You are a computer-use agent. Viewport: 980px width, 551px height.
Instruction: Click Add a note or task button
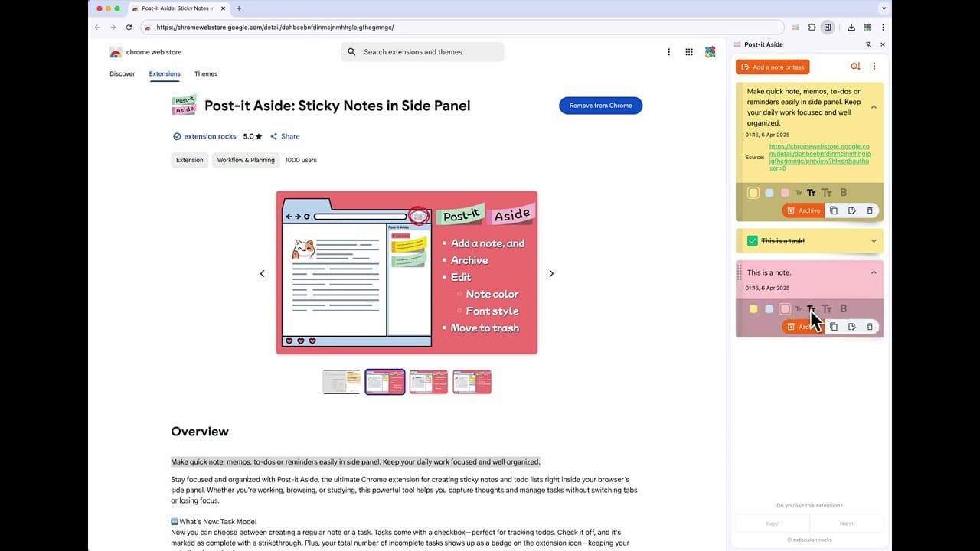coord(773,67)
